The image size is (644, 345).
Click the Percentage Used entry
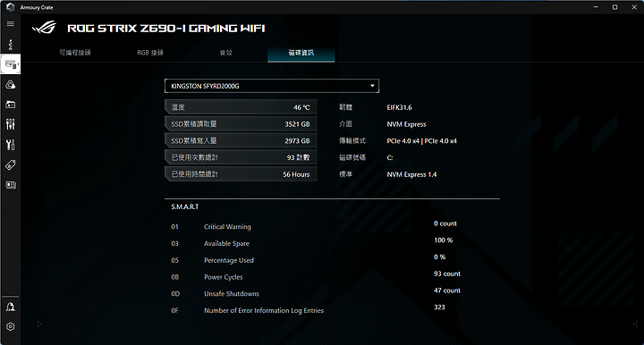pos(229,260)
